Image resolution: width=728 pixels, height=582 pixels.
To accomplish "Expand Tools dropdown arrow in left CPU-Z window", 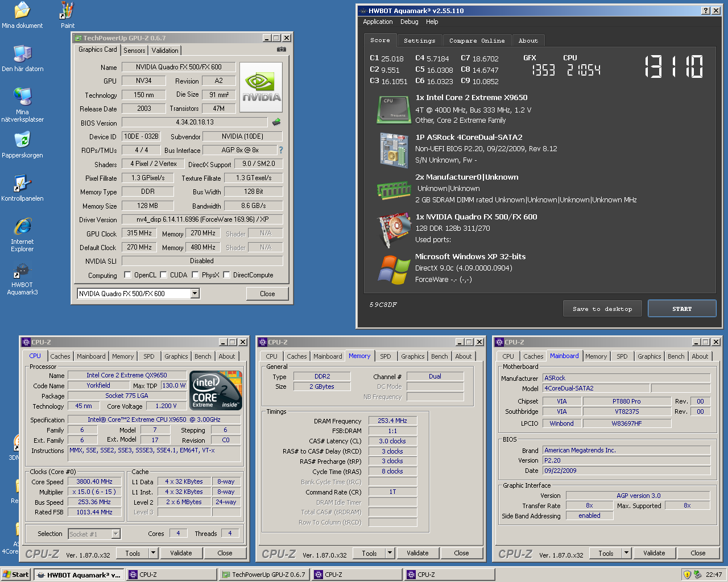I will (x=153, y=553).
